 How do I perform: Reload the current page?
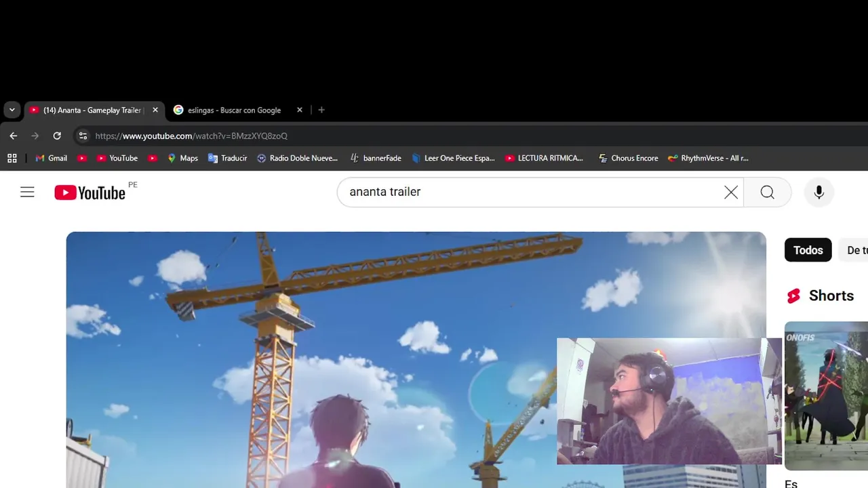[x=57, y=136]
